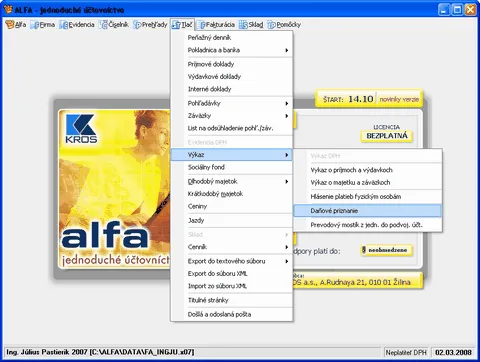Click the Alfa menu icon
Viewport: 480px width, 362px height.
tap(10, 25)
